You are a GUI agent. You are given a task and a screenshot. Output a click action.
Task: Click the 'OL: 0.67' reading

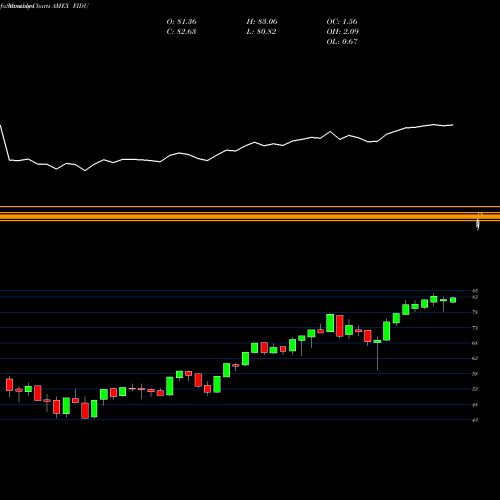click(342, 42)
